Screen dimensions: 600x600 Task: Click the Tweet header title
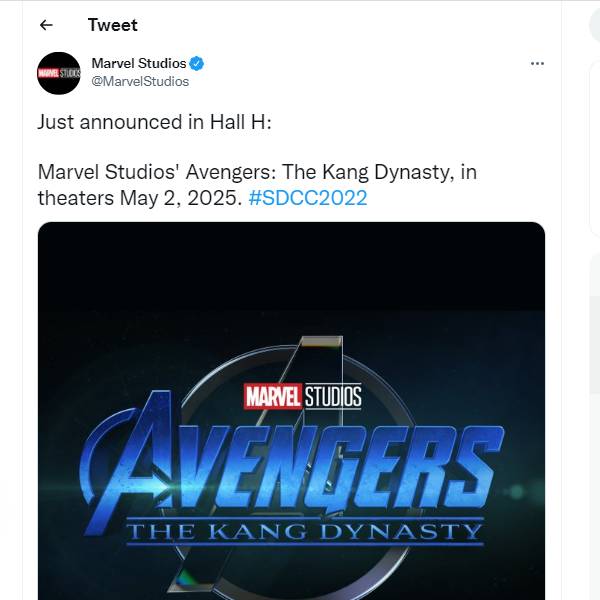coord(112,25)
